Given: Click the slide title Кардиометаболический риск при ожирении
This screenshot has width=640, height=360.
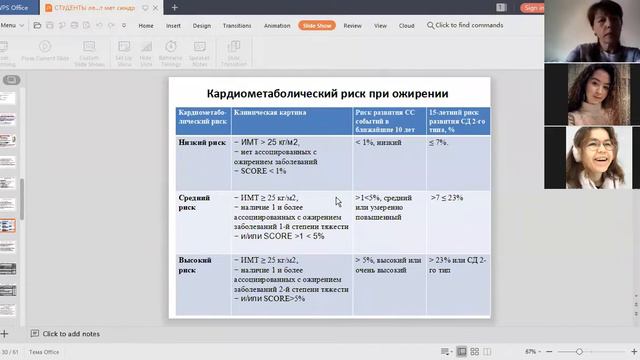Looking at the screenshot, I should (x=327, y=93).
